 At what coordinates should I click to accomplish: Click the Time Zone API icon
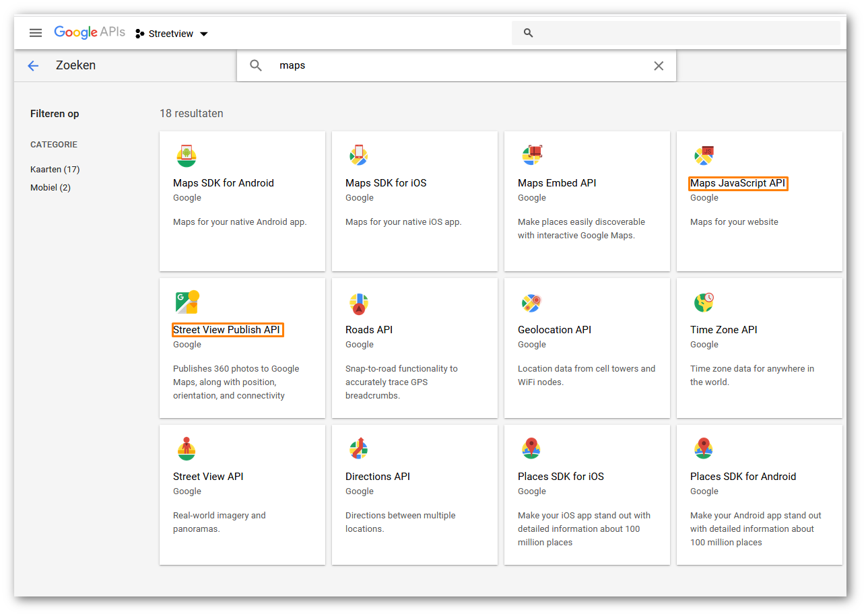(x=704, y=302)
